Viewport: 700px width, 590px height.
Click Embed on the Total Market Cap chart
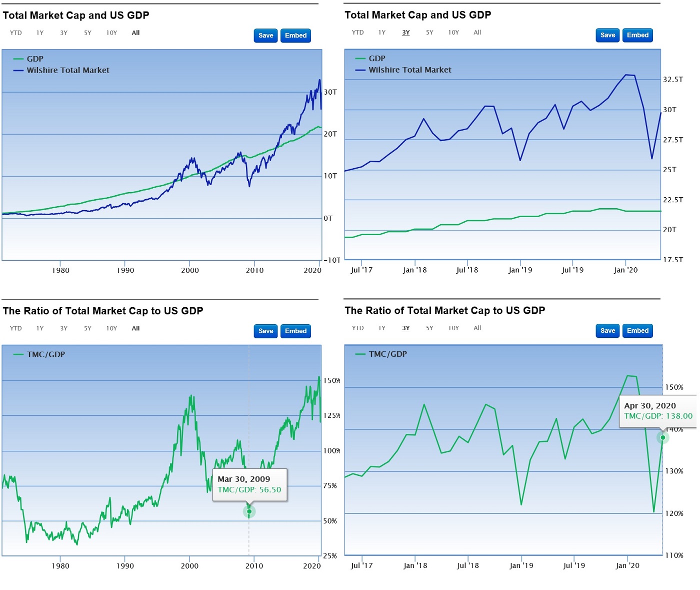[295, 36]
